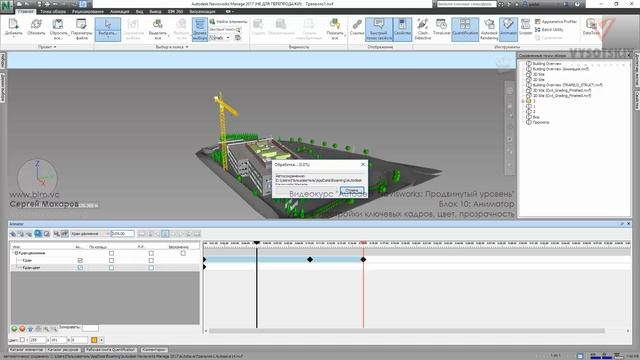The height and width of the screenshot is (360, 640).
Task: Click the red delete button in Animator
Action: pos(22,329)
